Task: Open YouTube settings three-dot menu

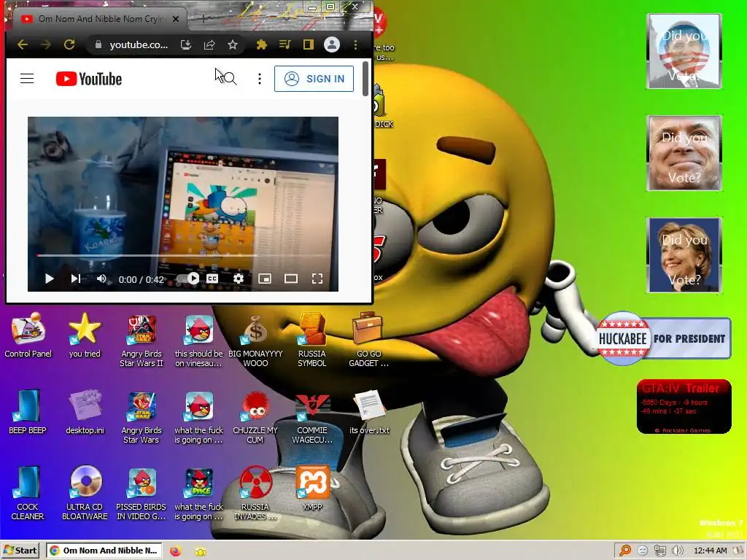Action: [x=260, y=79]
